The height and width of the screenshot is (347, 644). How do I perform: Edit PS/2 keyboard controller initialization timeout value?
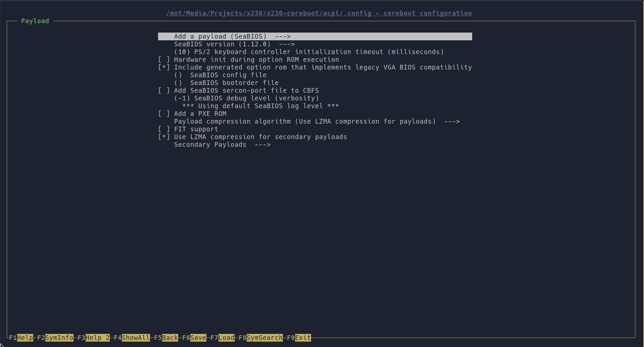click(x=309, y=52)
